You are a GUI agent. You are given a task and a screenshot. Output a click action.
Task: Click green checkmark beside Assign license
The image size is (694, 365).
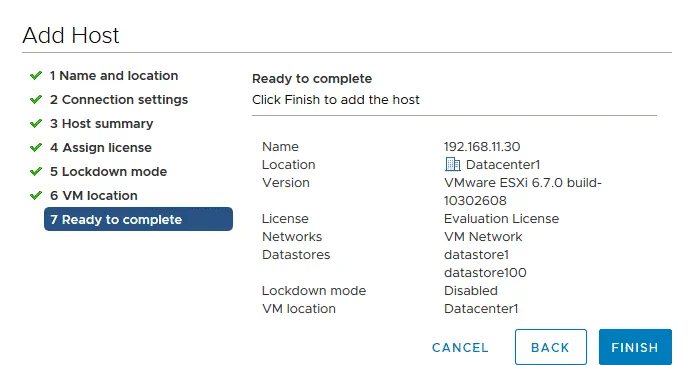36,147
